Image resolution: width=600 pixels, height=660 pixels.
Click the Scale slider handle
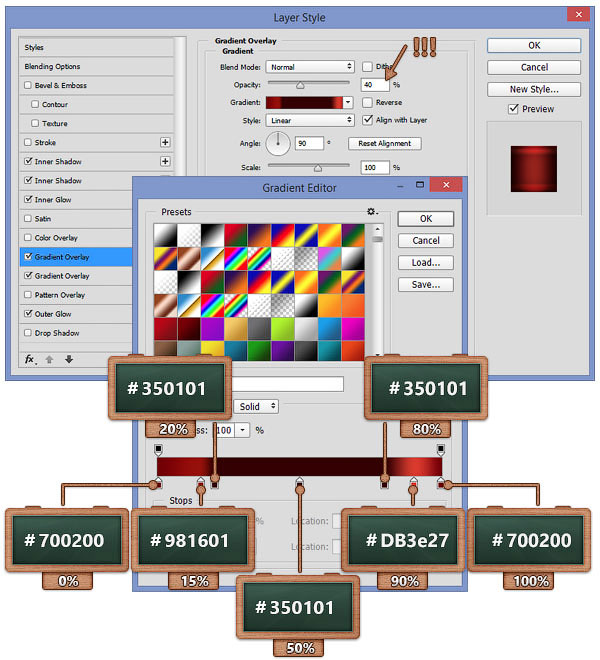(318, 168)
